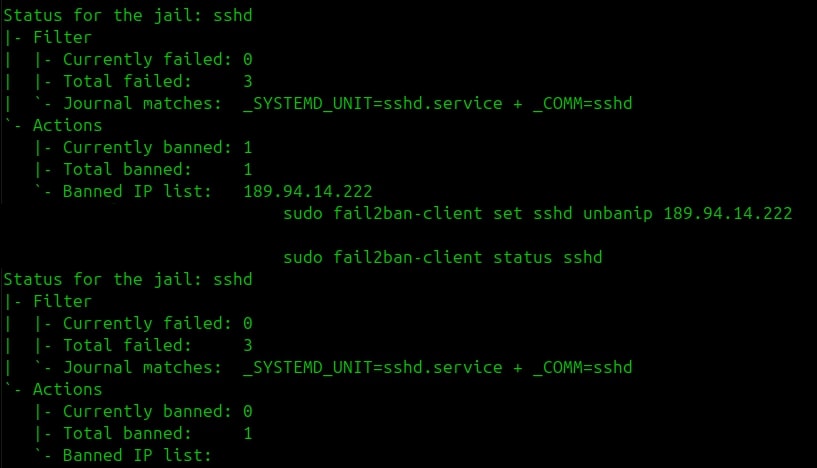
Task: Click the first 'Status for the jail: sshd' header
Action: 127,15
